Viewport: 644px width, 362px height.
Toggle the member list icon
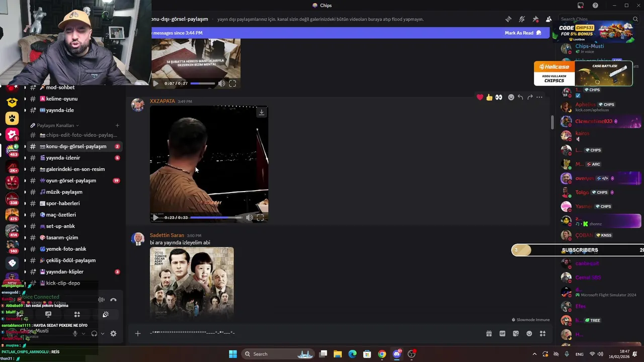[548, 19]
